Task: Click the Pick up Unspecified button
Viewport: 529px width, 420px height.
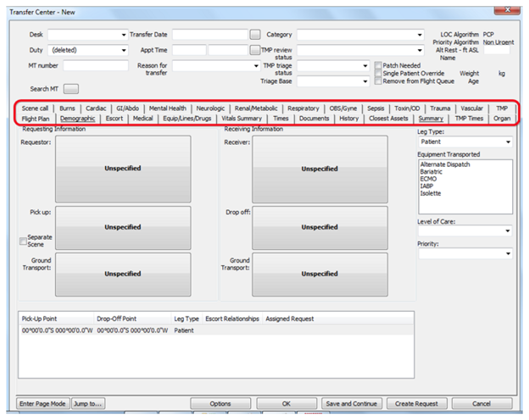Action: [123, 228]
